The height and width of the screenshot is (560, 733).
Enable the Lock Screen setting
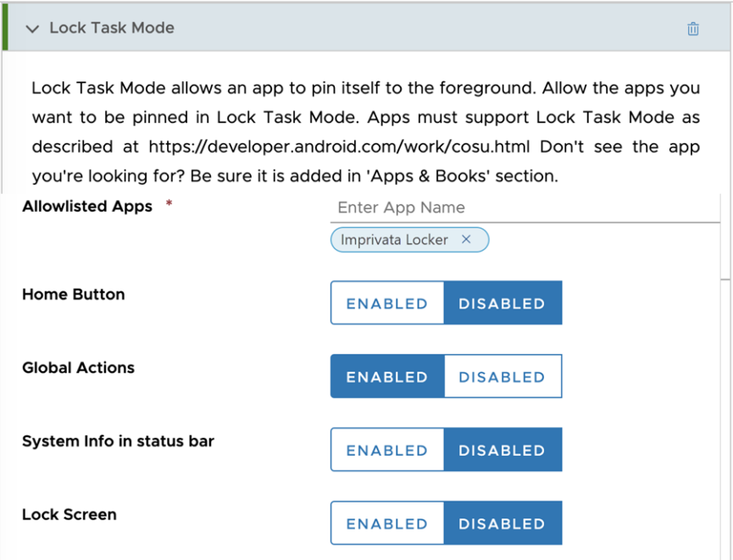tap(386, 523)
